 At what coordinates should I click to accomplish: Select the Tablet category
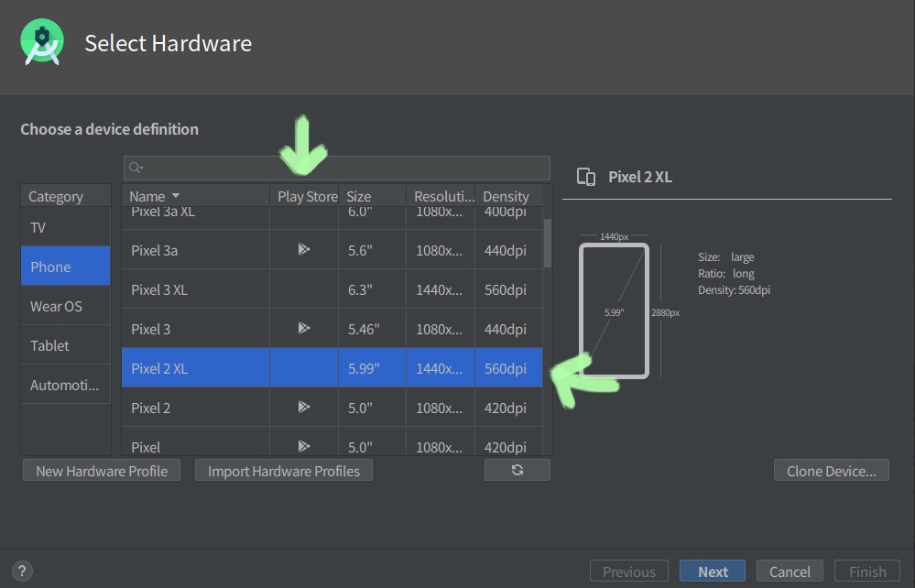pyautogui.click(x=65, y=345)
